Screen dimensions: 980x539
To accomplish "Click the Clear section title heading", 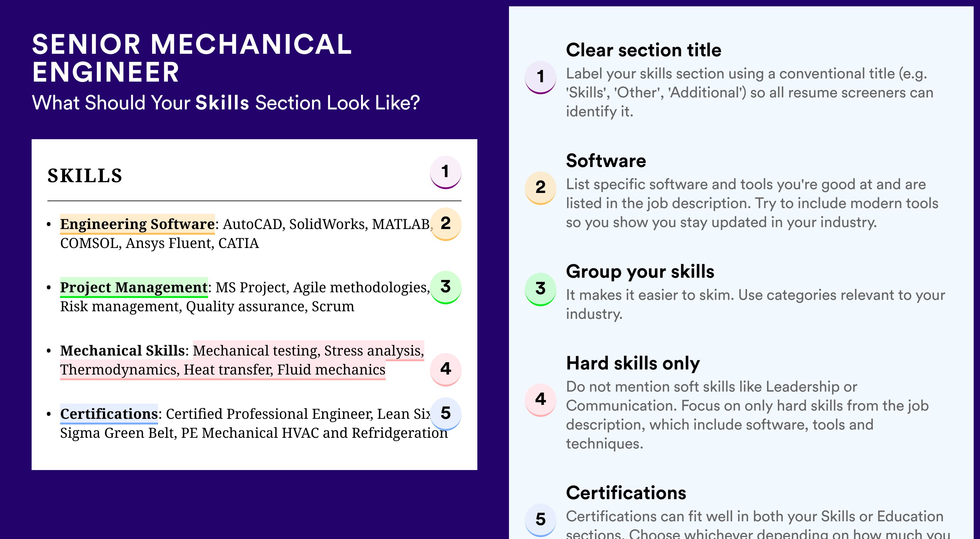I will tap(643, 50).
